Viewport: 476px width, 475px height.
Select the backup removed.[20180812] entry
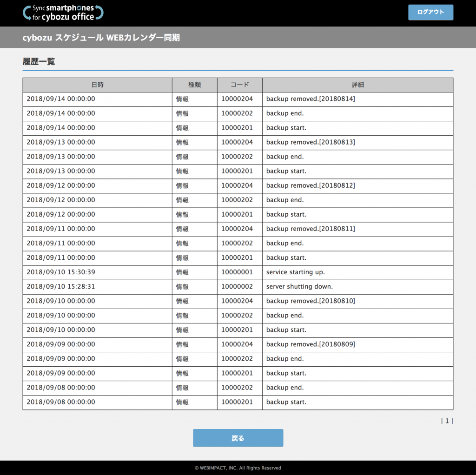(x=311, y=185)
